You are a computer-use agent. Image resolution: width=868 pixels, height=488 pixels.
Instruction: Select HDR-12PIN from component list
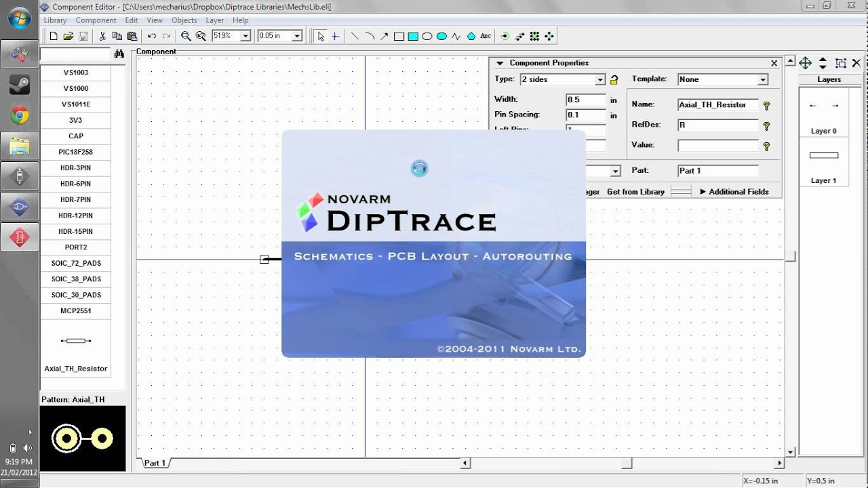point(75,216)
